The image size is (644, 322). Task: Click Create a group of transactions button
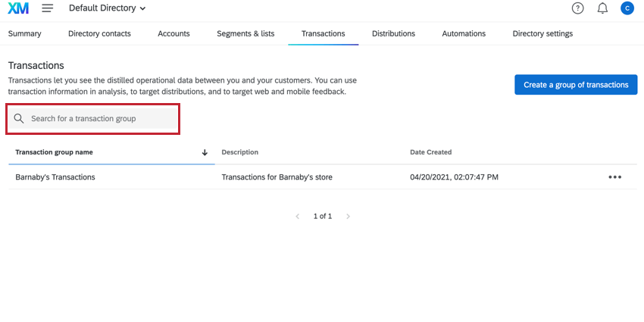pyautogui.click(x=576, y=85)
